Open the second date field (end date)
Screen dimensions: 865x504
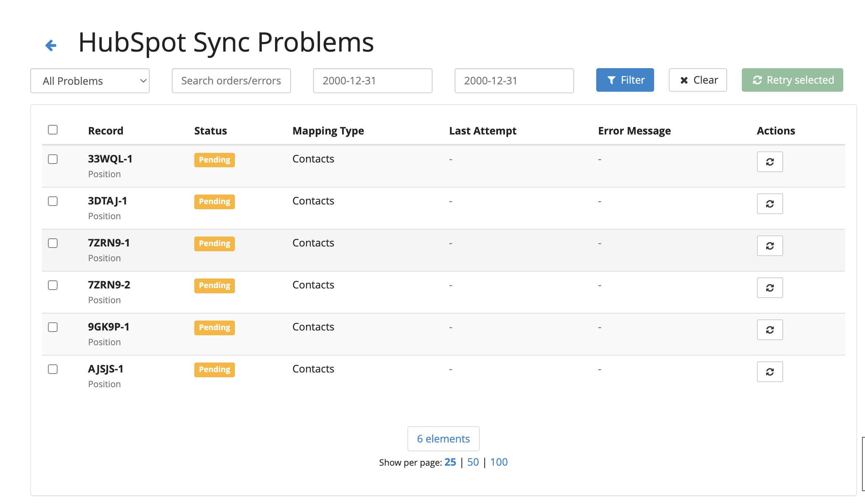click(x=514, y=81)
